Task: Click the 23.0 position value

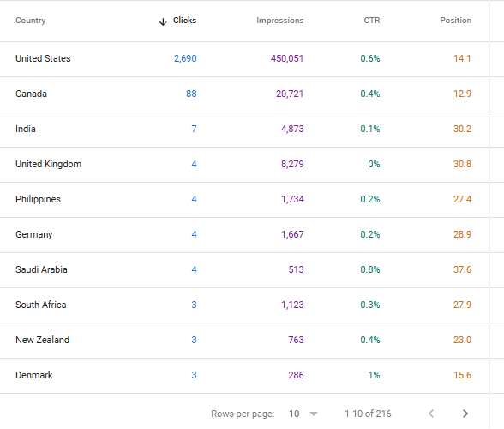Action: pos(462,340)
